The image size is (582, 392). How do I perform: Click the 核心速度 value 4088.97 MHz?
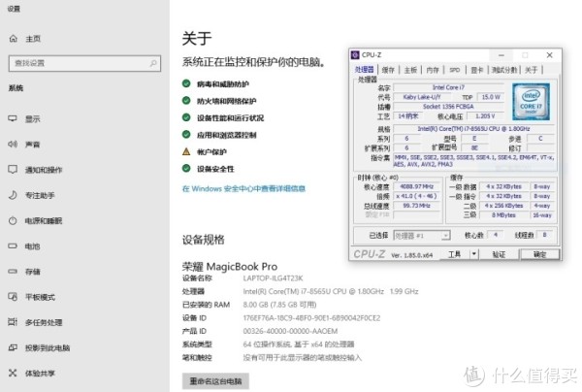click(x=416, y=186)
